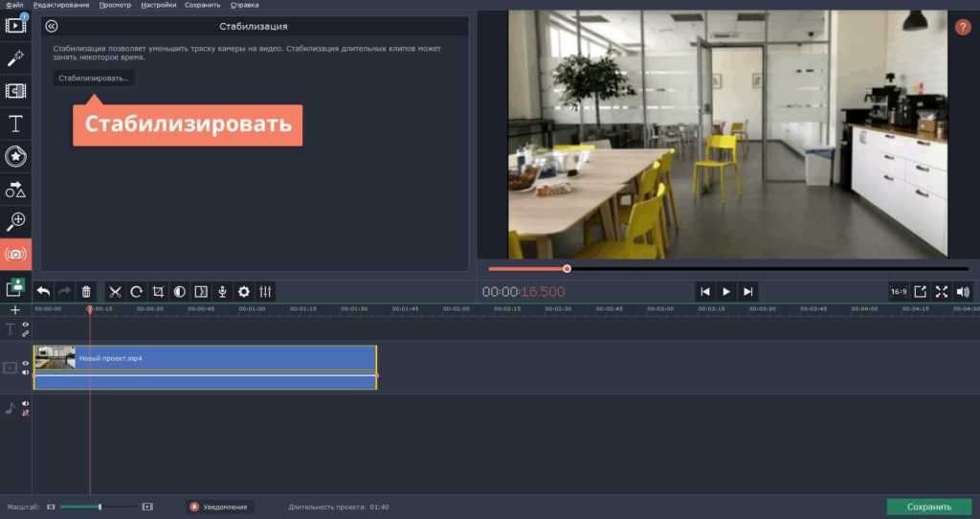Toggle visibility eye on the titles track

[26, 326]
